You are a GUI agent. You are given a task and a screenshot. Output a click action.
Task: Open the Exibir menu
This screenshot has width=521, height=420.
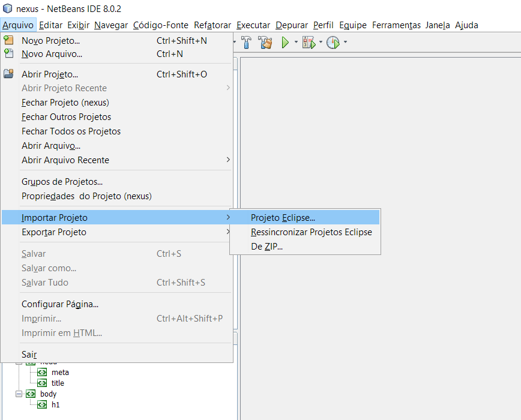79,25
